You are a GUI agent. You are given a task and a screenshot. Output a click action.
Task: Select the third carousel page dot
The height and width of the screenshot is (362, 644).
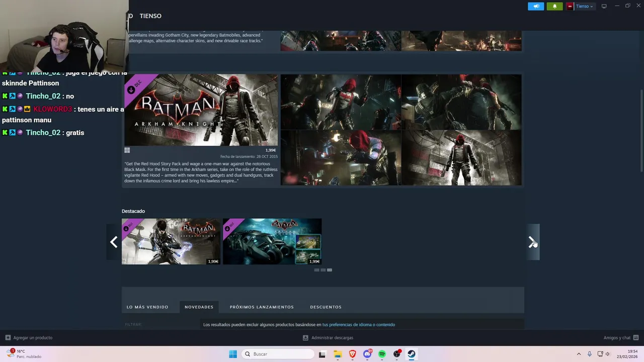[330, 270]
